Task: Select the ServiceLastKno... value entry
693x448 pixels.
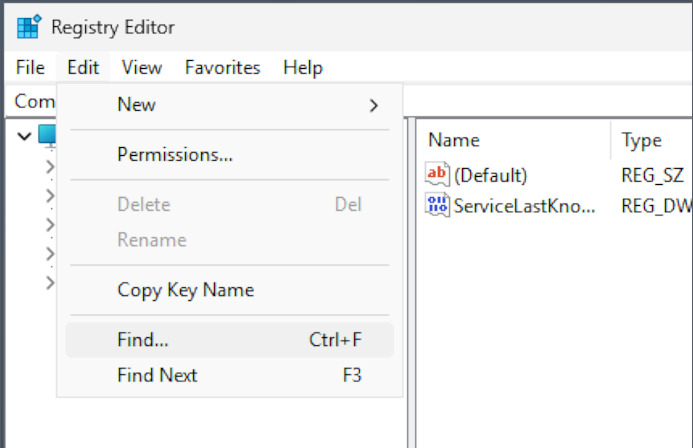Action: tap(524, 206)
